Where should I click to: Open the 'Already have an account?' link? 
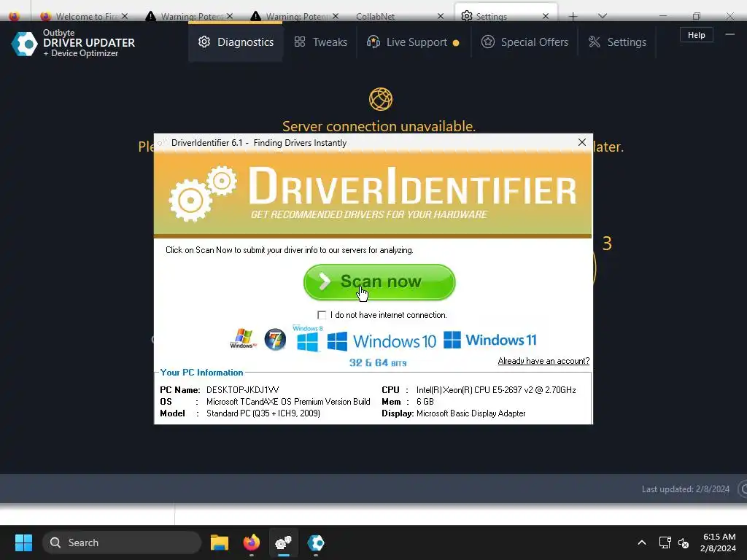[543, 361]
